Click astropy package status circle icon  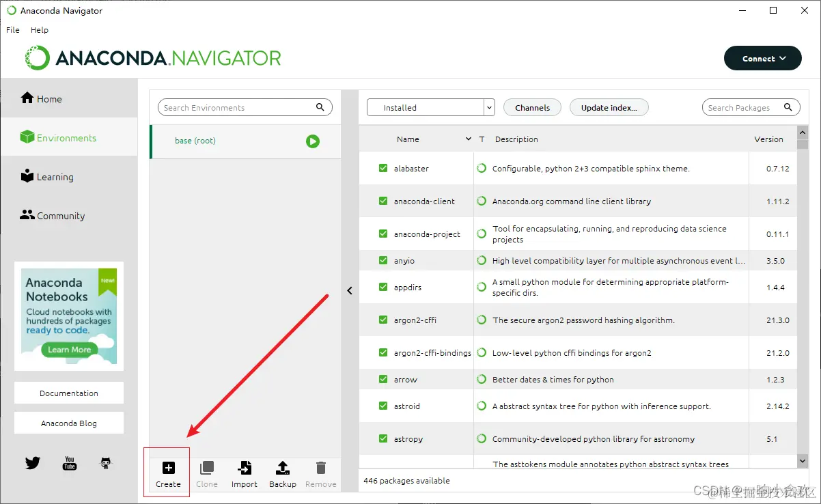point(482,439)
